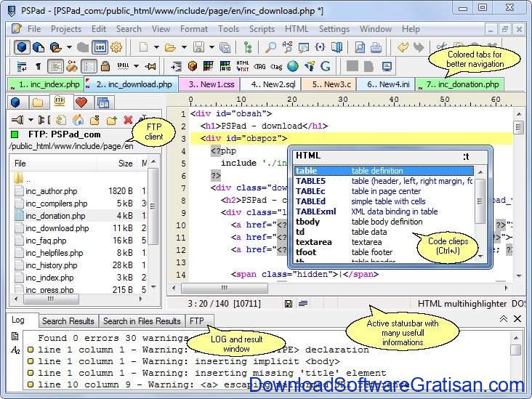Open the globe web browser preview icon
Screen dimensions: 532x399
(x=293, y=66)
